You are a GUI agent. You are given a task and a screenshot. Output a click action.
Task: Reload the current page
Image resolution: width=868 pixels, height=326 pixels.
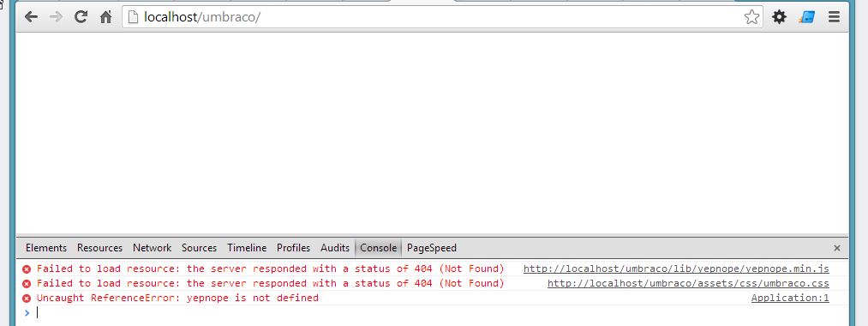pos(81,17)
